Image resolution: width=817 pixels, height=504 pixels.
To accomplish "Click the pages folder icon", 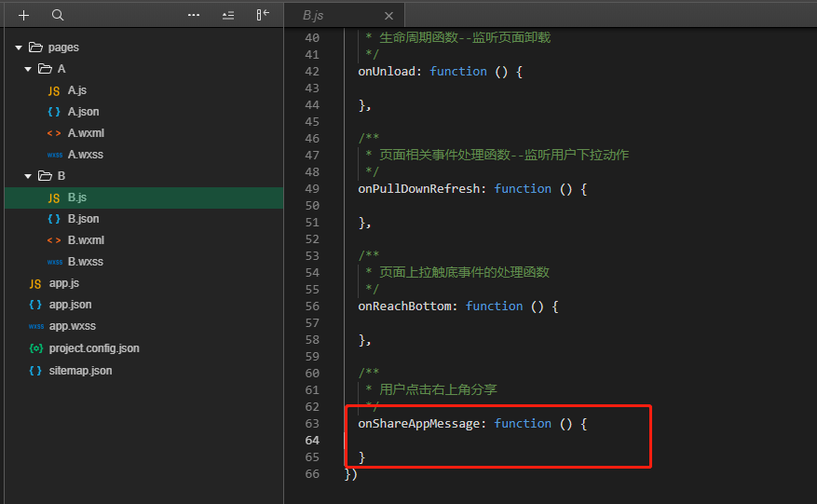I will (x=36, y=48).
